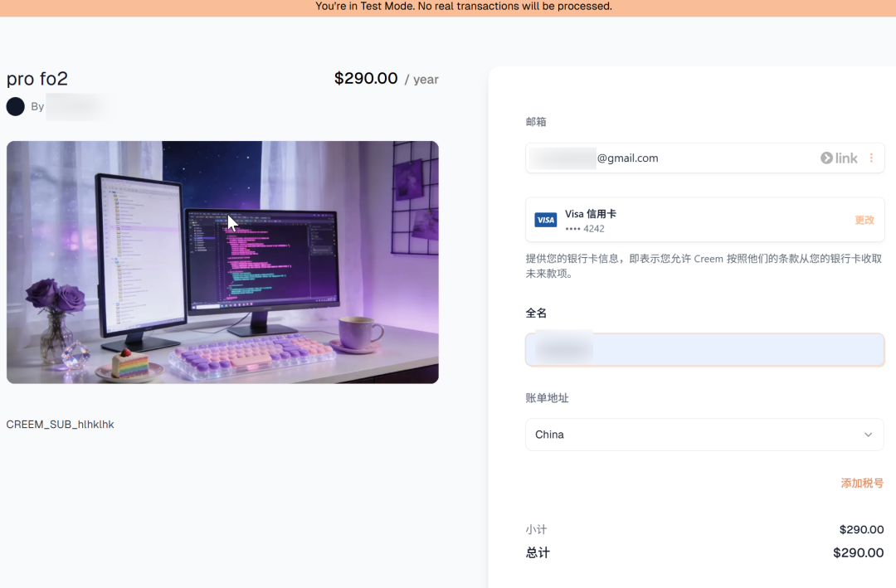Open the product desk setup image
The width and height of the screenshot is (896, 588).
coord(222,262)
